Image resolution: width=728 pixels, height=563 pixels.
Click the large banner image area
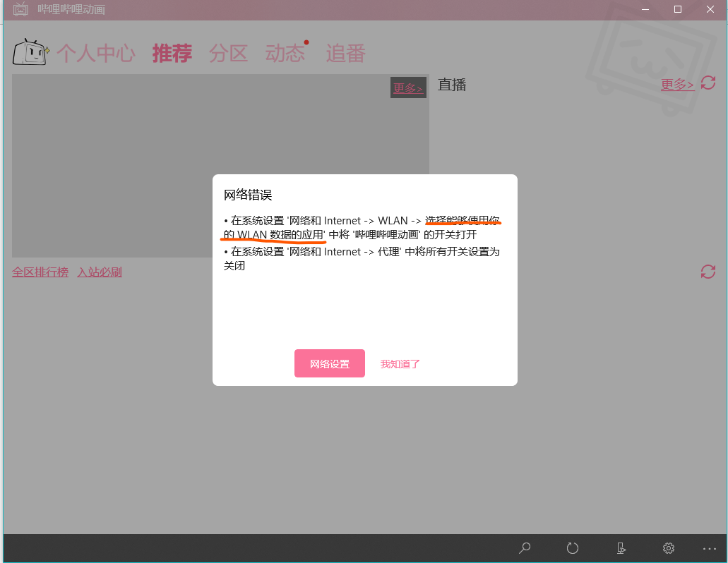220,166
